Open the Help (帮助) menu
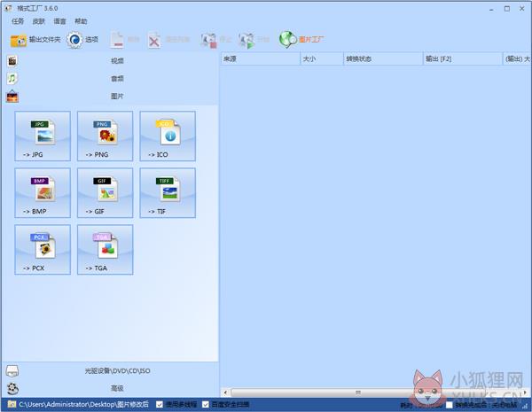 tap(81, 21)
